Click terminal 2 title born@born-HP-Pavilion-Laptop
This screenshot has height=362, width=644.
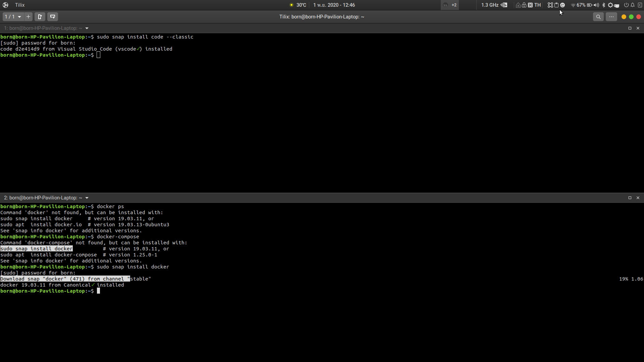coord(43,198)
